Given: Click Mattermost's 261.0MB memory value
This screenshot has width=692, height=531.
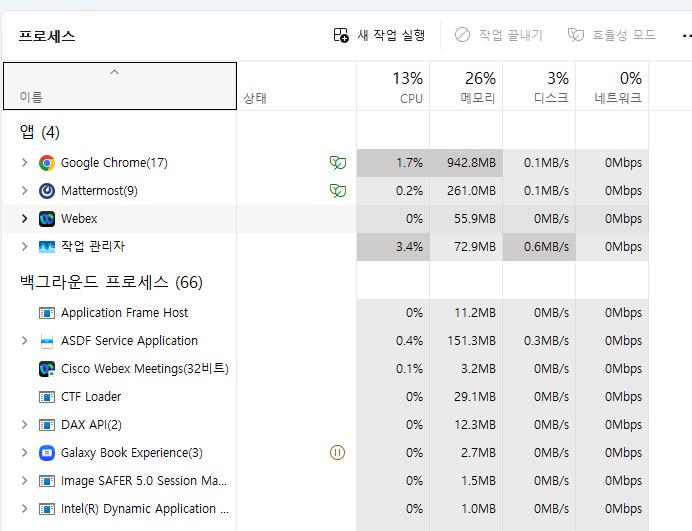Looking at the screenshot, I should pos(471,191).
